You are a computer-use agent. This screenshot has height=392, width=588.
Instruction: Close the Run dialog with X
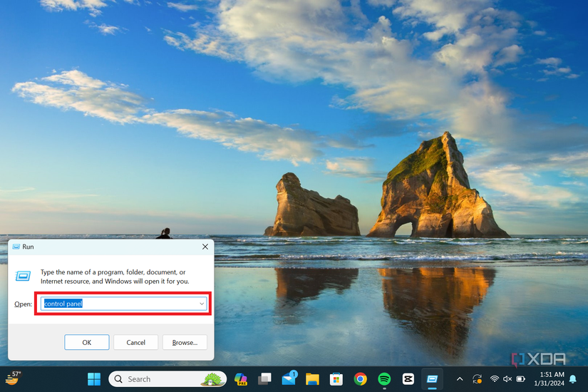pyautogui.click(x=205, y=247)
